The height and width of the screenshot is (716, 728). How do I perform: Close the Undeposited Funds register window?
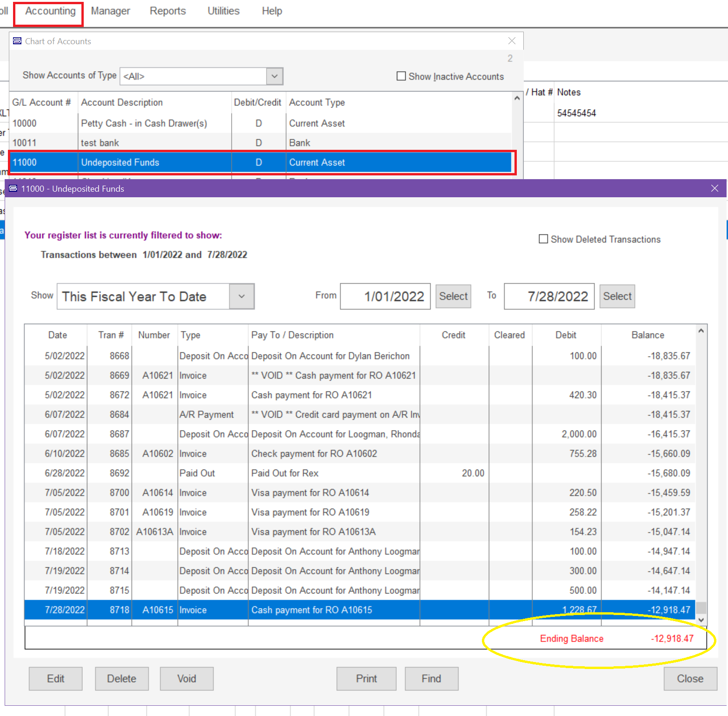click(715, 188)
